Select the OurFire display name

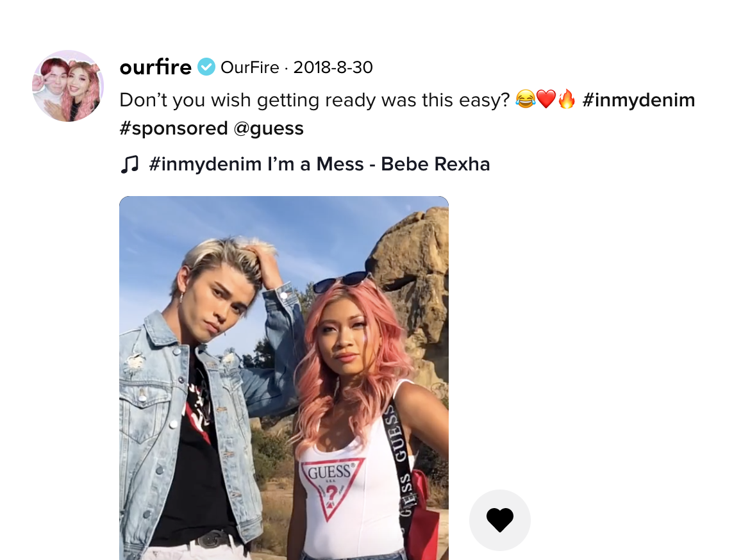pos(250,67)
